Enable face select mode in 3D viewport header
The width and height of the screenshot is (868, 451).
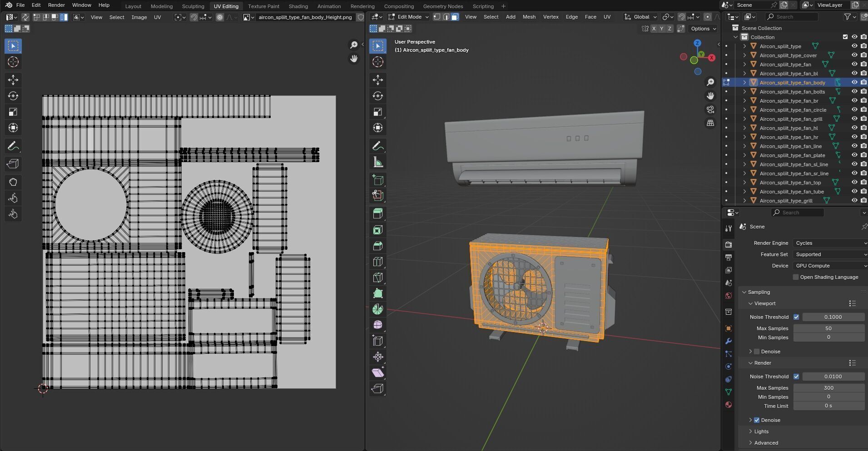[x=455, y=17]
